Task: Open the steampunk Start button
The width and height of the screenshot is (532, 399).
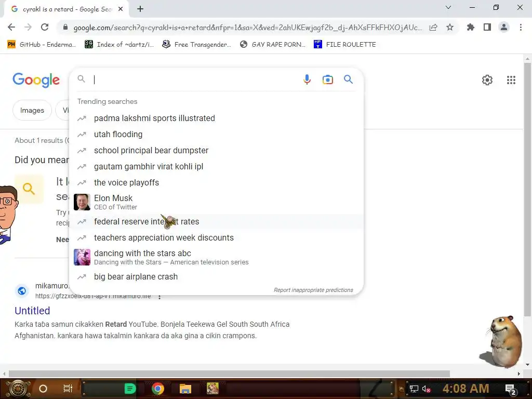Action: 18,389
